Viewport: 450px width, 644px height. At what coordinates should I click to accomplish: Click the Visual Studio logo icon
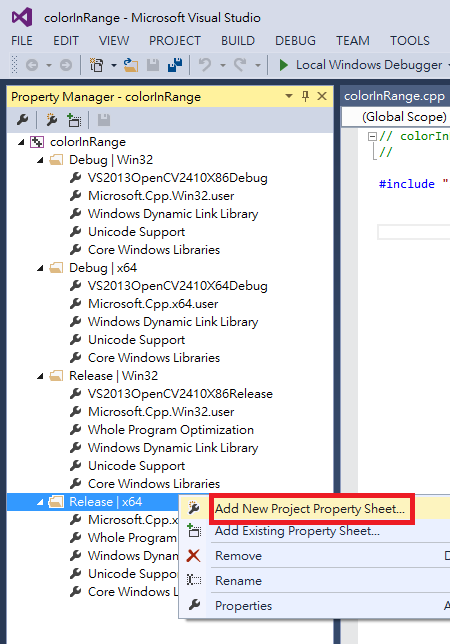22,17
